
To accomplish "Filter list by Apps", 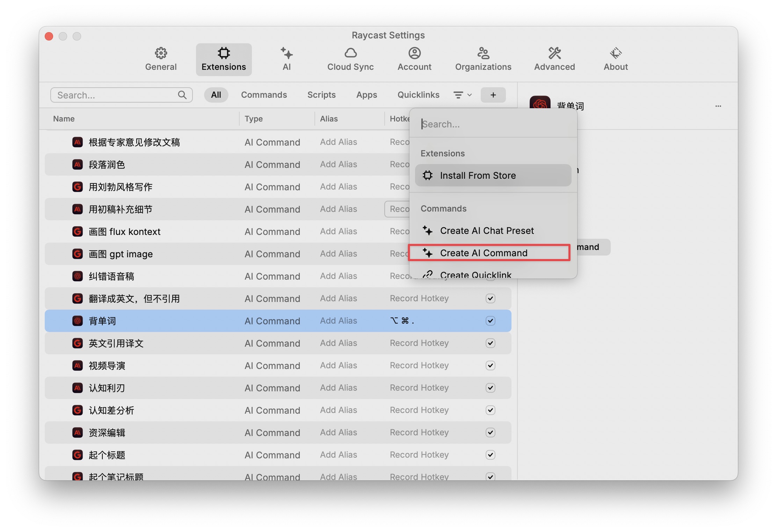I will pyautogui.click(x=366, y=95).
